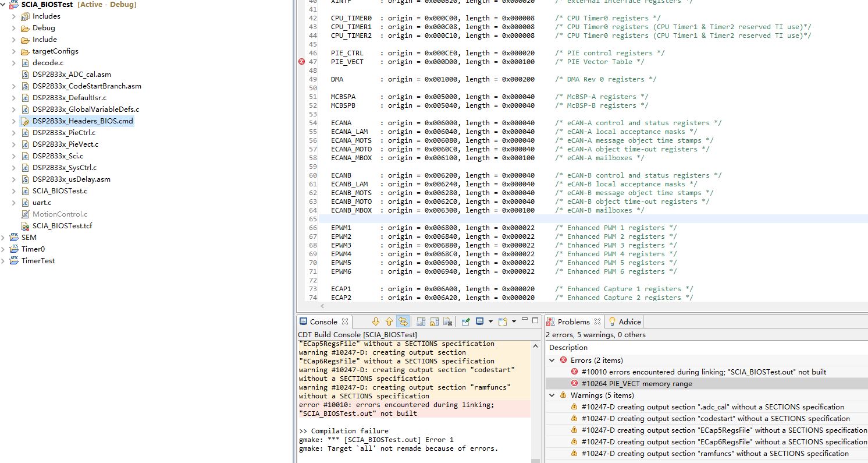Expand the TimerTest project
Image resolution: width=868 pixels, height=463 pixels.
click(x=3, y=261)
